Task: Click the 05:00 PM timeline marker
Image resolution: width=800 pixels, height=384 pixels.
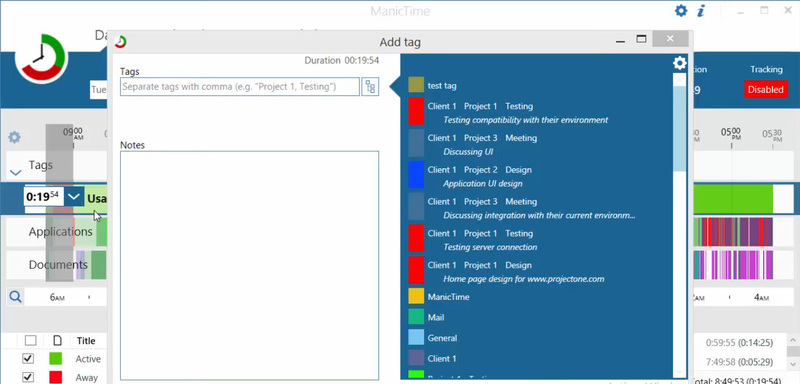Action: (730, 133)
